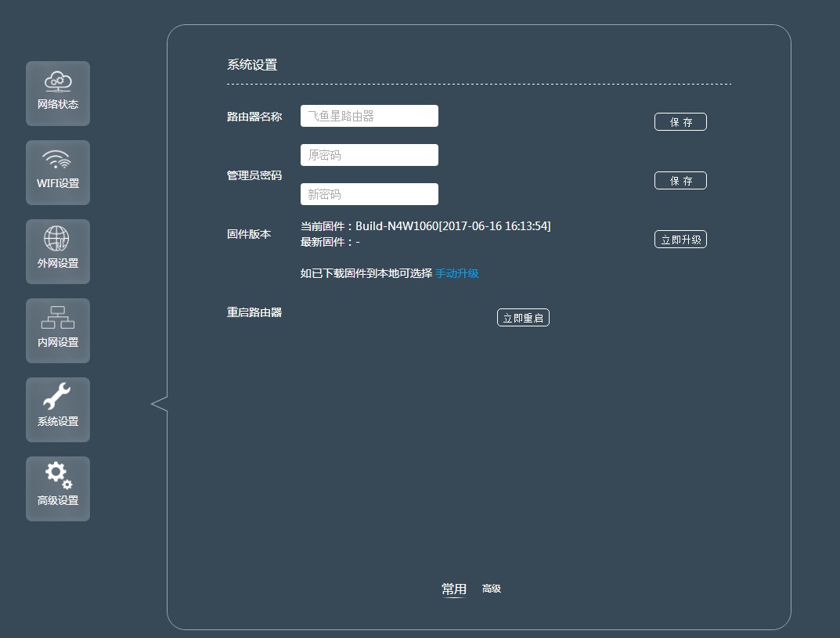The width and height of the screenshot is (840, 638).
Task: Click 立即重启 to reboot the router
Action: pyautogui.click(x=523, y=317)
